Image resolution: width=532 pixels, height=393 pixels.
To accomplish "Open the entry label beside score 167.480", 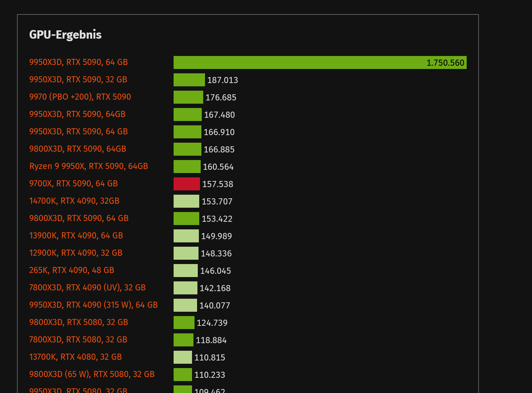I will (77, 114).
